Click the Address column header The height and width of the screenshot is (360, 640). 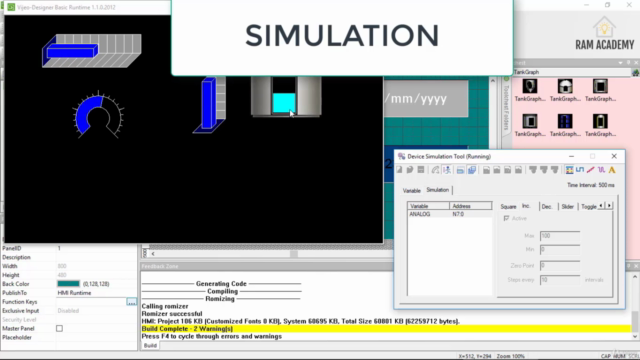pos(471,206)
